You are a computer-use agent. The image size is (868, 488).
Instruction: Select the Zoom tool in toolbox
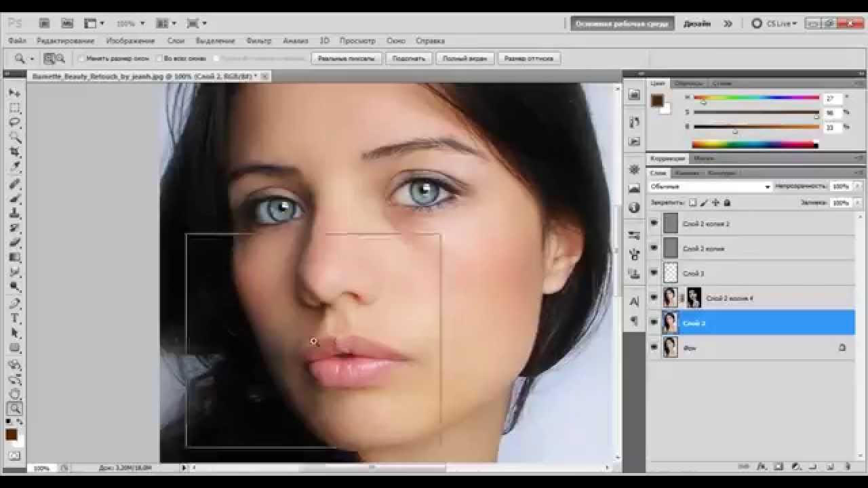tap(14, 409)
